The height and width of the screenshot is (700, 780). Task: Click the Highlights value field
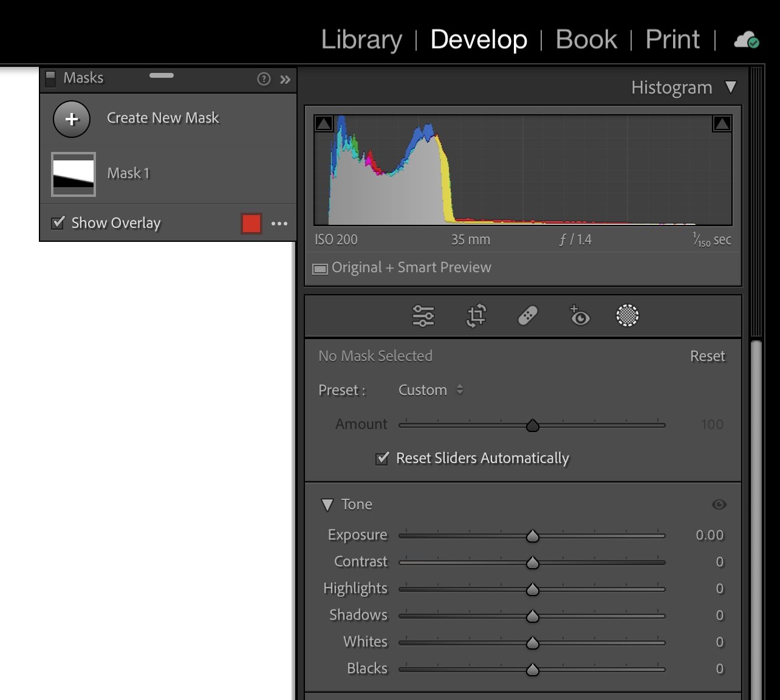720,589
